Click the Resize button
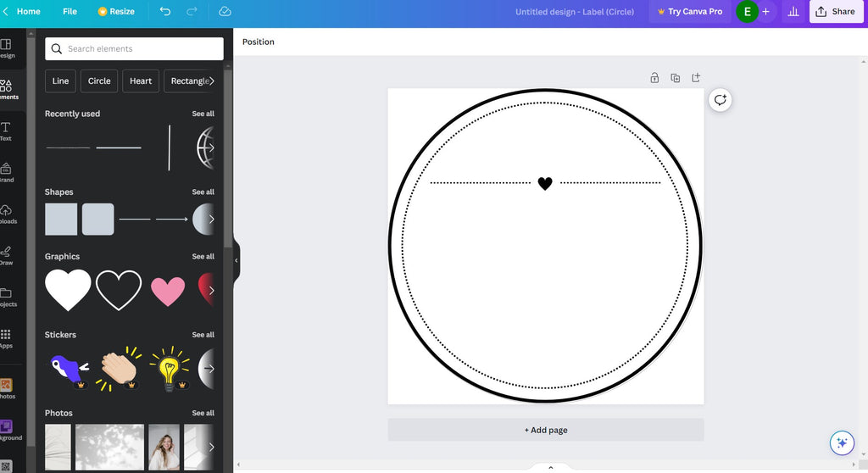Screen dimensions: 868x473 tap(116, 11)
